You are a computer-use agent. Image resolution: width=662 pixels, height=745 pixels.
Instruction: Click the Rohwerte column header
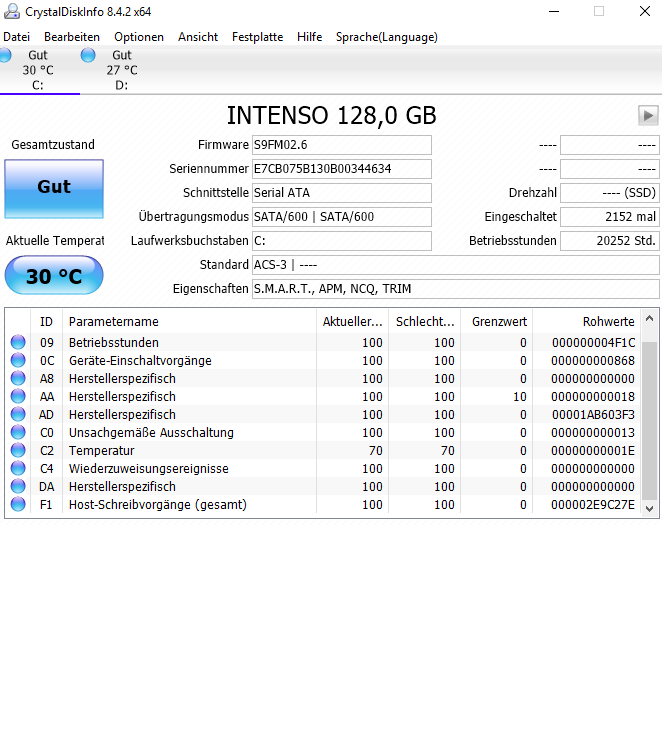coord(586,322)
